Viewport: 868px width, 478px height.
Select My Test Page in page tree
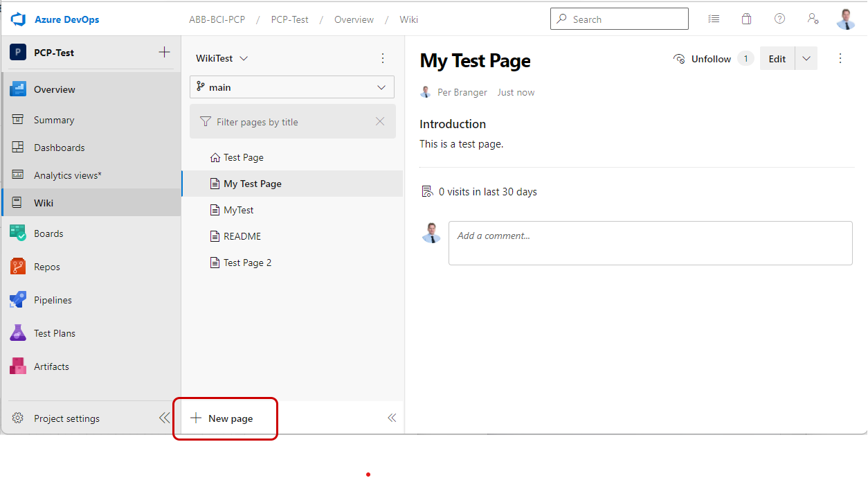click(x=292, y=184)
